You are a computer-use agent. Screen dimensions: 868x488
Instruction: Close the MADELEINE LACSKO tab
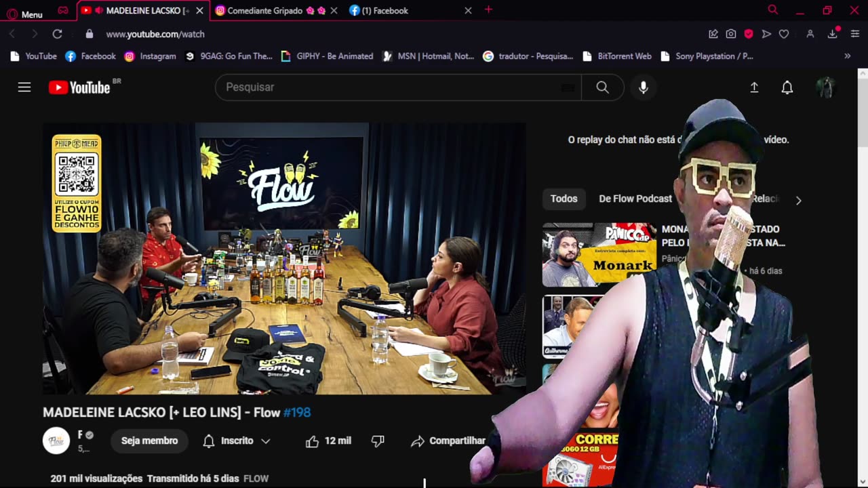point(199,10)
